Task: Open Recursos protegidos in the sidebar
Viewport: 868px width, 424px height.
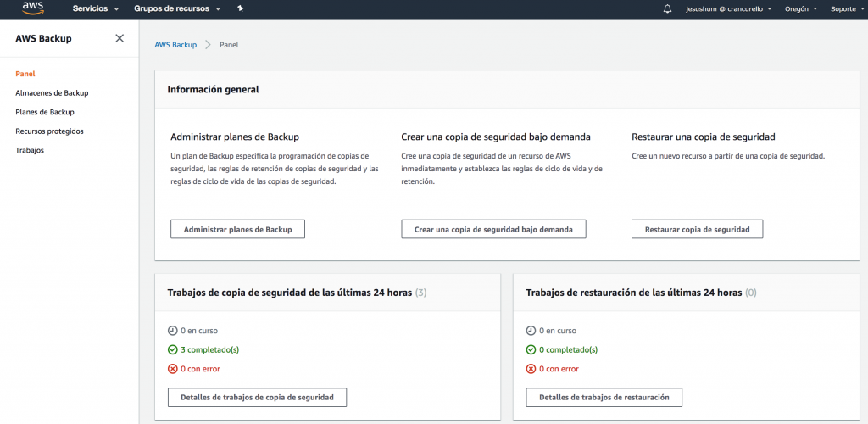Action: point(49,131)
